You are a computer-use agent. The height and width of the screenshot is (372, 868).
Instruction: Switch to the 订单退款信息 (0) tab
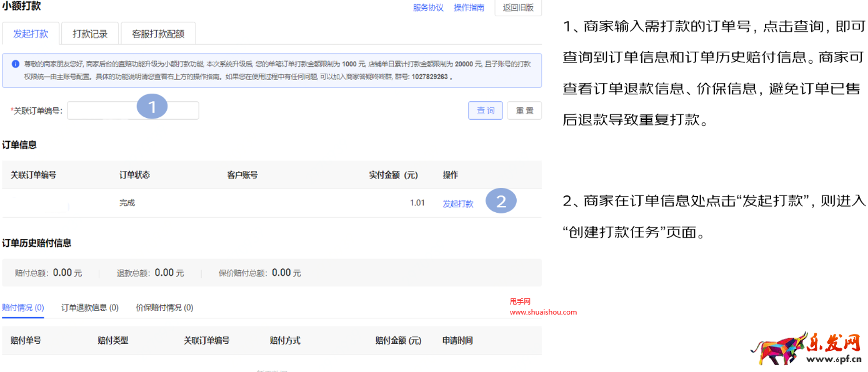click(x=90, y=307)
